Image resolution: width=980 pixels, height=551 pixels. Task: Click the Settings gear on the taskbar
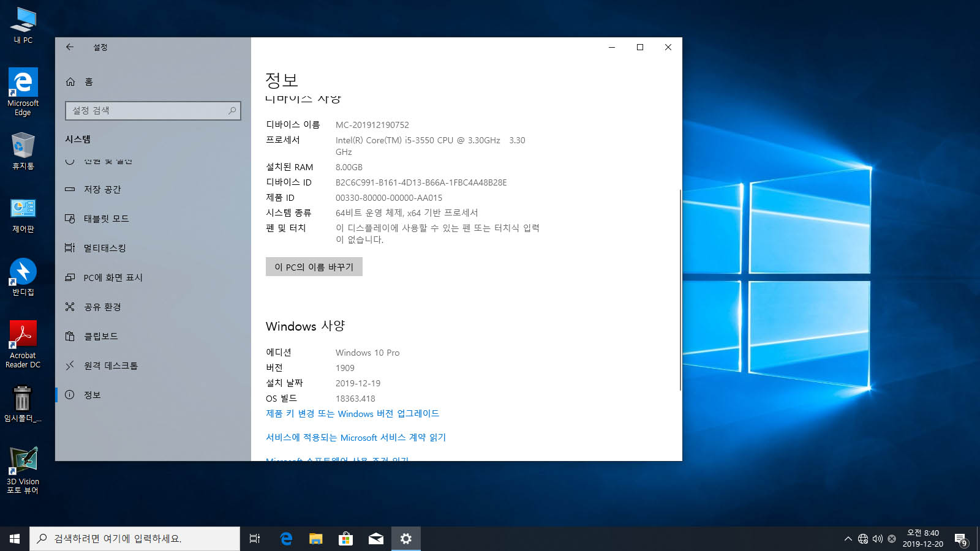click(406, 539)
